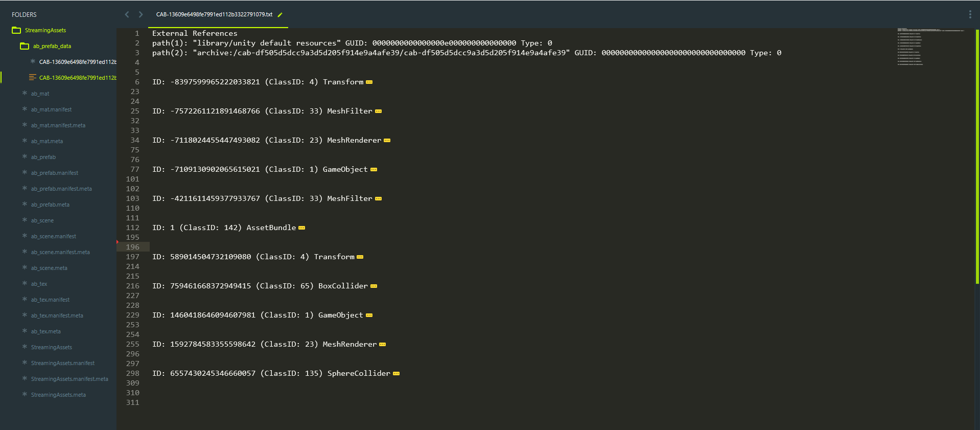
Task: Open ab_mat.meta file
Action: tap(46, 141)
